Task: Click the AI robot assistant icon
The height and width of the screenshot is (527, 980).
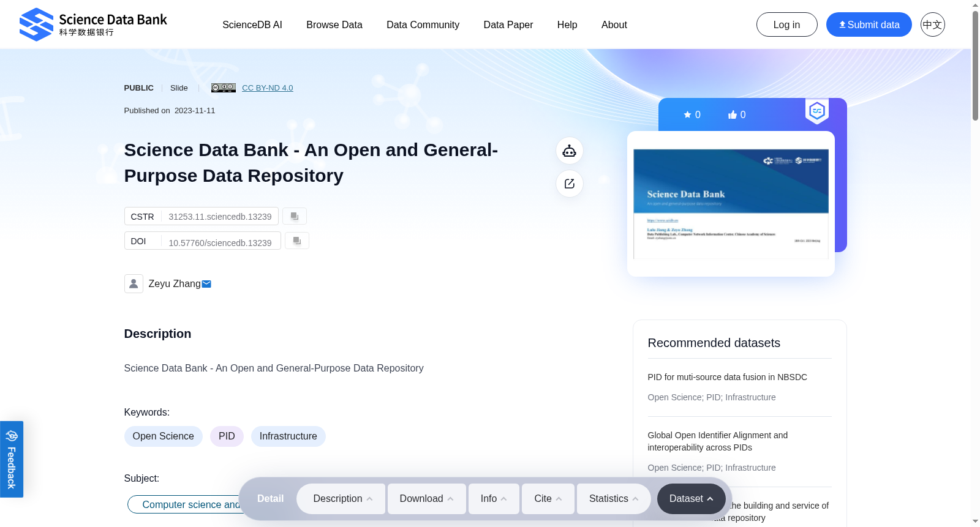Action: [x=570, y=151]
